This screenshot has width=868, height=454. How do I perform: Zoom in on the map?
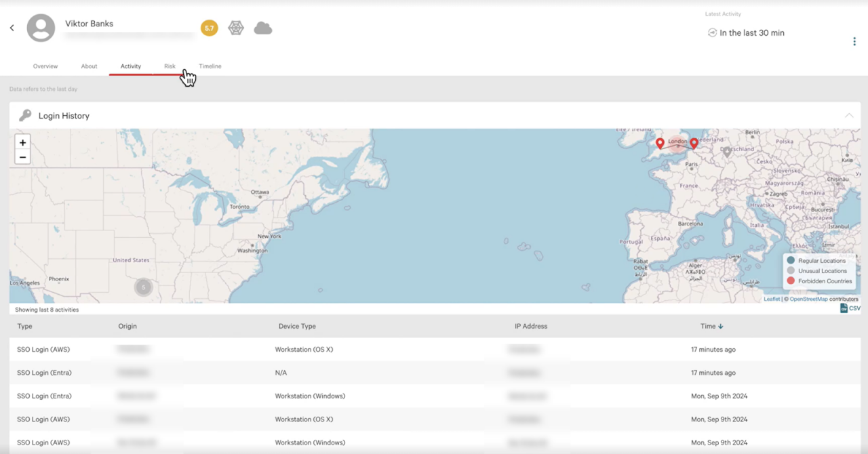tap(22, 143)
